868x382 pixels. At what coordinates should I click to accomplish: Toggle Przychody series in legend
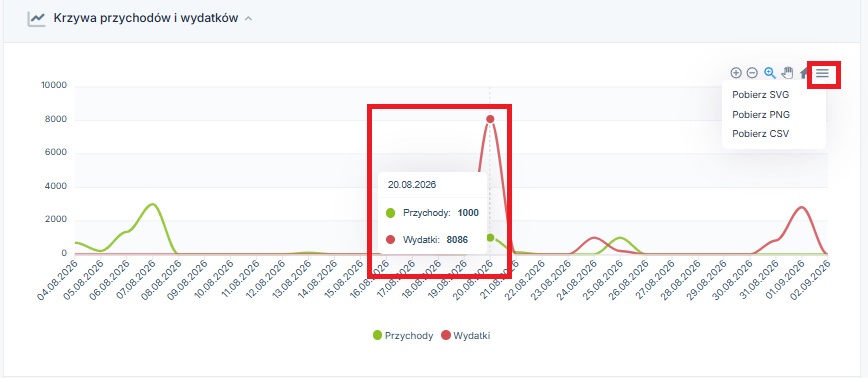point(403,335)
